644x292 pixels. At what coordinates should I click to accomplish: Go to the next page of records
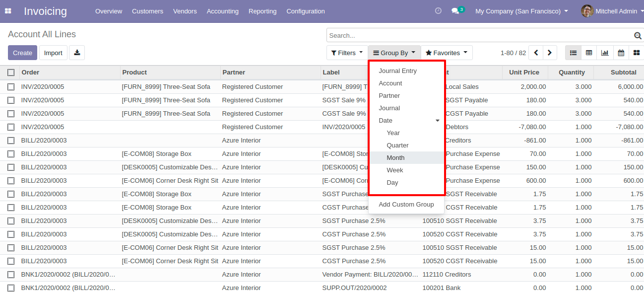coord(550,53)
